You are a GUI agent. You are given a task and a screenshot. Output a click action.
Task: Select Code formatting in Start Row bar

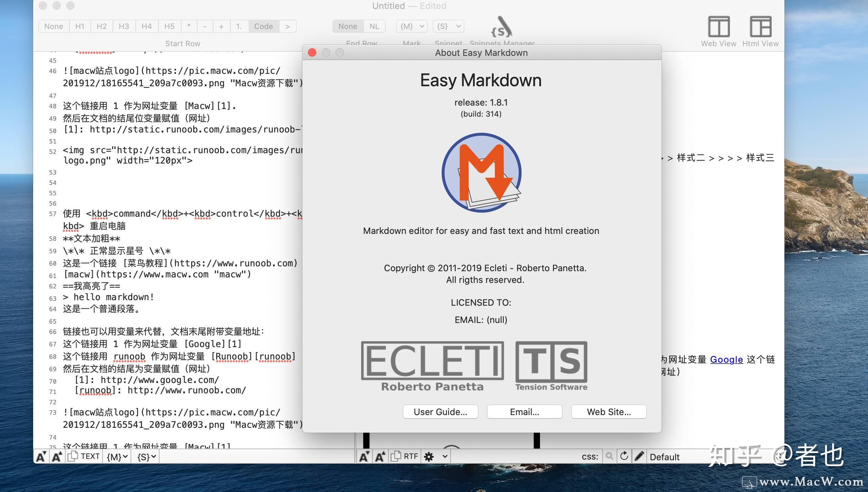263,26
